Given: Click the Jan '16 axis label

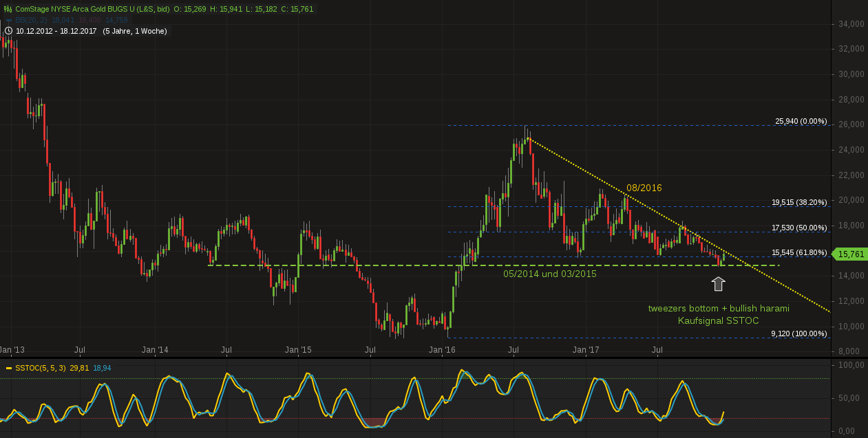Looking at the screenshot, I should point(441,349).
